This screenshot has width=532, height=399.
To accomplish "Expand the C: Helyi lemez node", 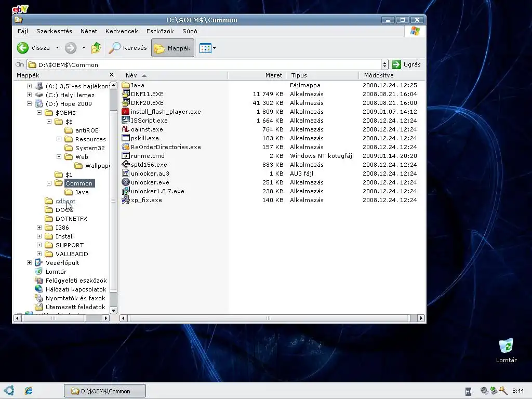I will pyautogui.click(x=29, y=95).
